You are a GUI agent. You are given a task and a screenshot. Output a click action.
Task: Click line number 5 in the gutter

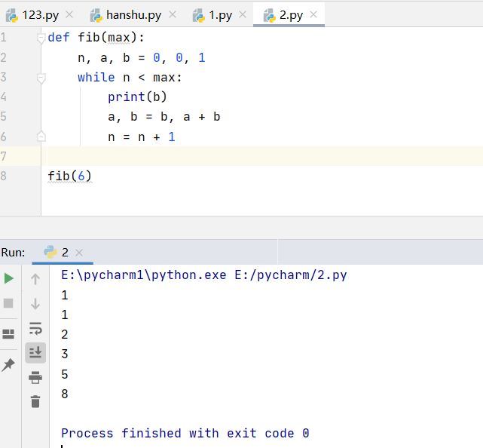tap(3, 117)
